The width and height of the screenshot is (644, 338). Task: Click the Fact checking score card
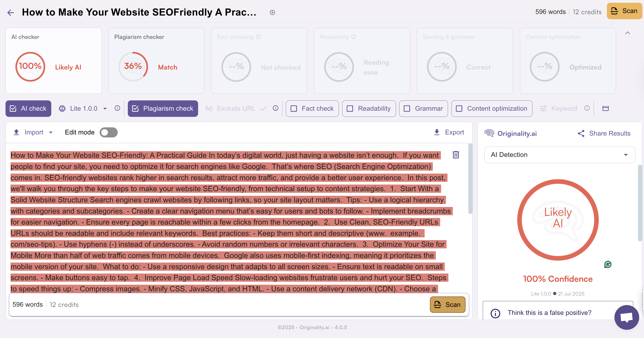point(259,61)
